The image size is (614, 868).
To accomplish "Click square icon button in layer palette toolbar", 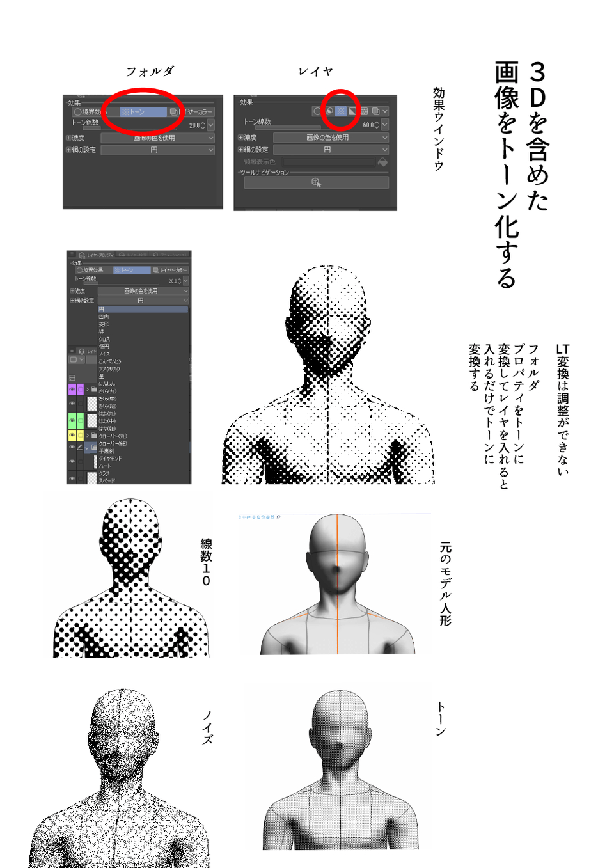I will [74, 359].
